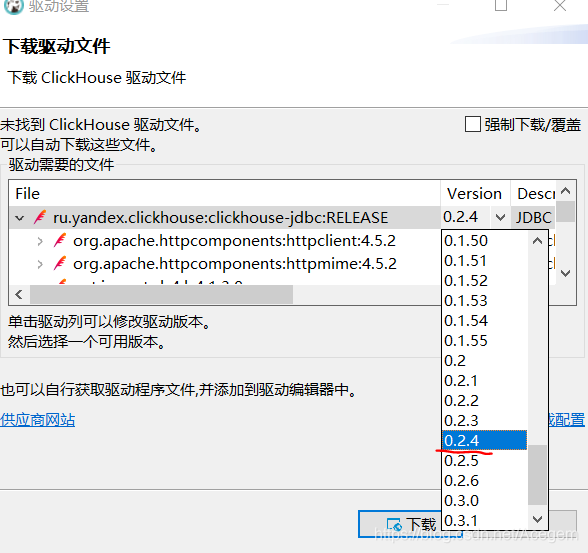Viewport: 588px width, 553px height.
Task: Click the feather icon beside httpmime:4.5.2
Action: [60, 264]
